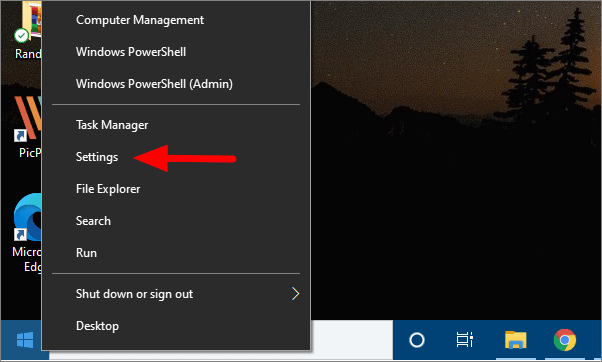602x362 pixels.
Task: Open Computer Management from the menu
Action: coord(175,20)
